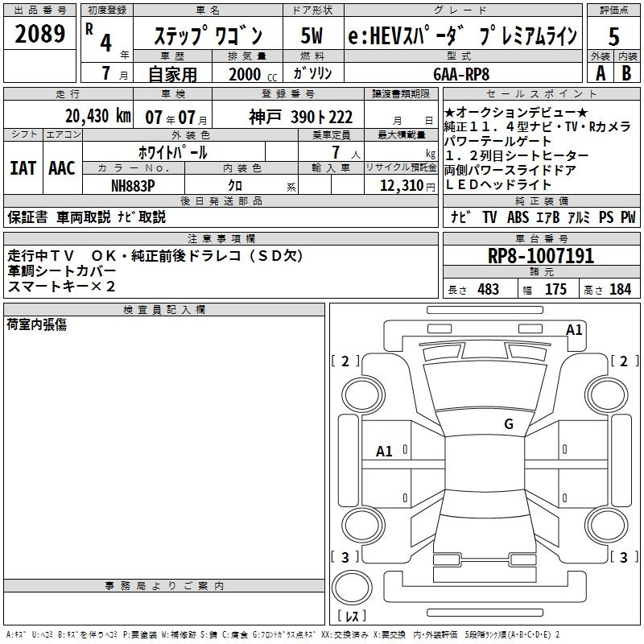
Task: Select the length value 483
Action: (488, 289)
